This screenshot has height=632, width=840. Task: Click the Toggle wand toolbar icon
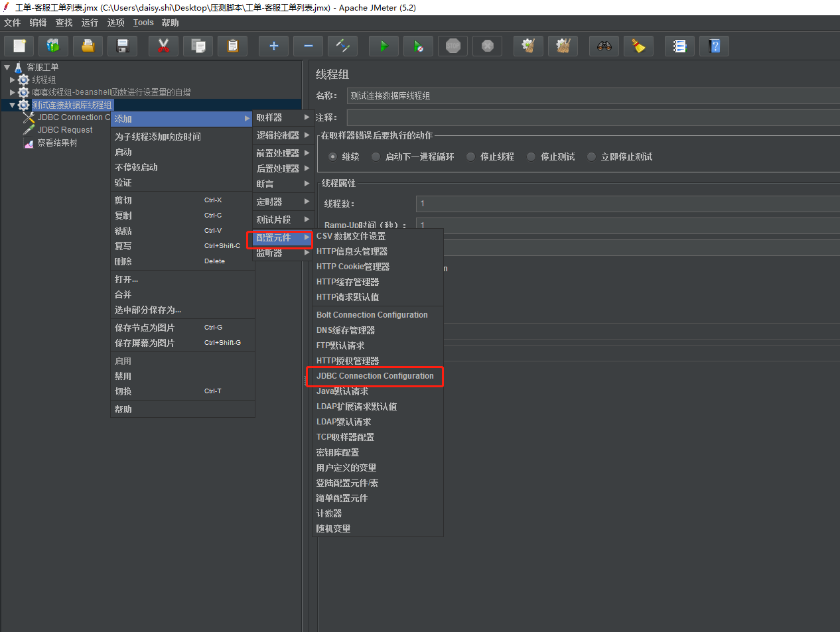pos(343,46)
